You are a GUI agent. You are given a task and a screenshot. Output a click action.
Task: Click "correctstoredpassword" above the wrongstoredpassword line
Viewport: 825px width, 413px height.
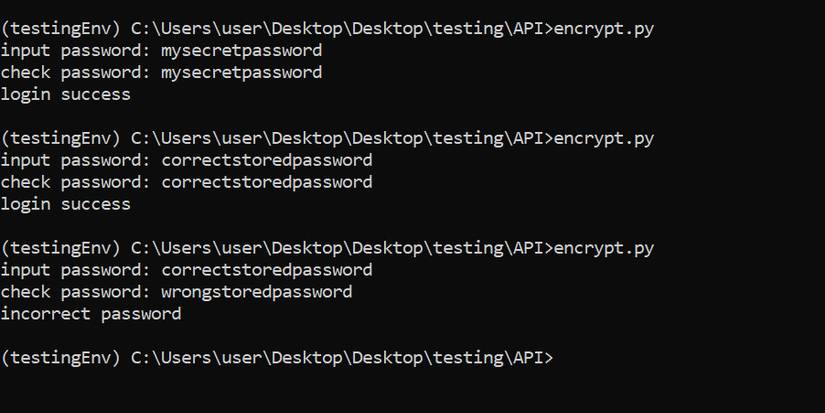[x=266, y=270]
